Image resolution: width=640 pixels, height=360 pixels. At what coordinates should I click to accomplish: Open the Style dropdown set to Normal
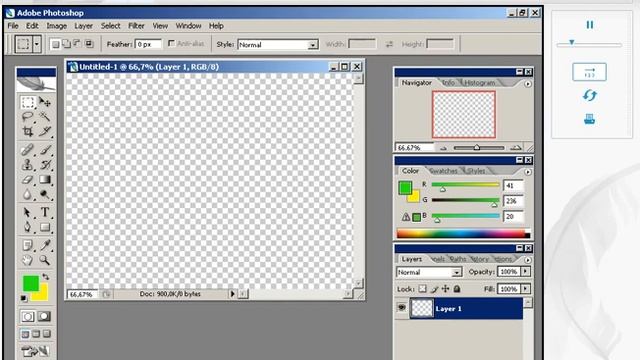click(x=278, y=44)
